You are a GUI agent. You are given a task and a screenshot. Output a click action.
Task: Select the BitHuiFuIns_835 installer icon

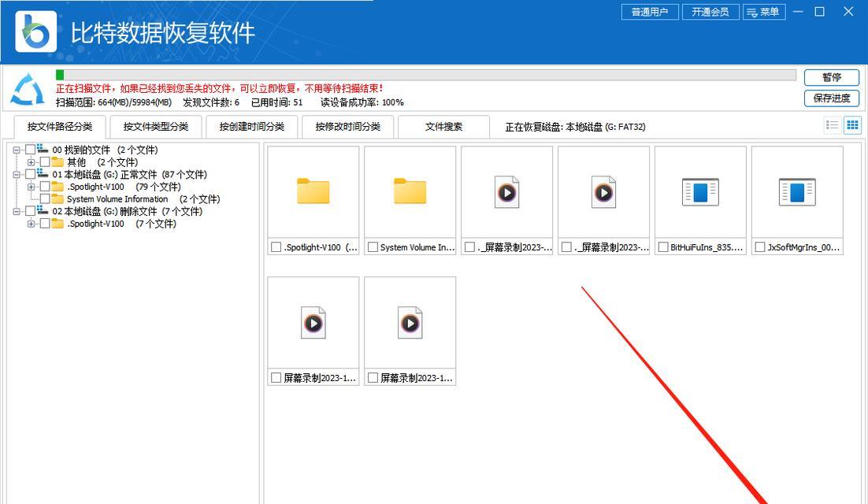tap(700, 192)
